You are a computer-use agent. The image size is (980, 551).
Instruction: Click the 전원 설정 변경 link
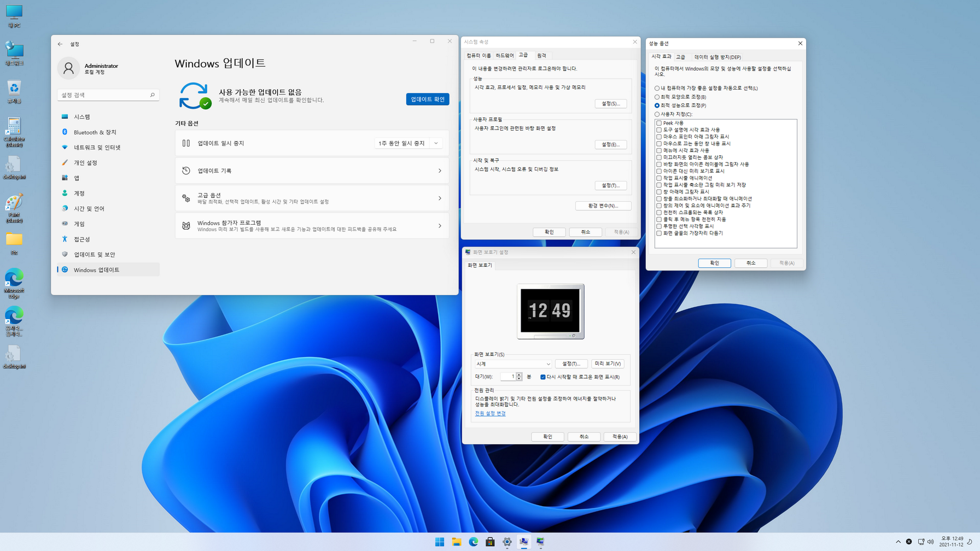490,414
